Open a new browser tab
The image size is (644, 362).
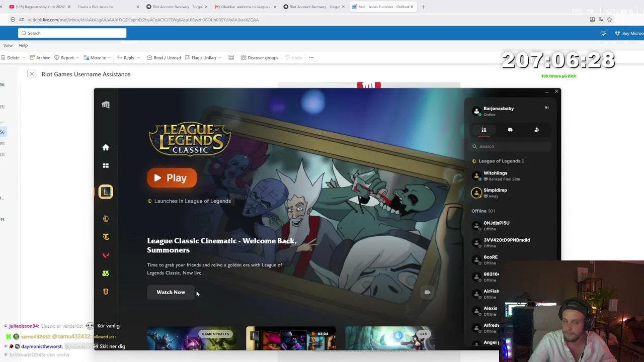(423, 7)
